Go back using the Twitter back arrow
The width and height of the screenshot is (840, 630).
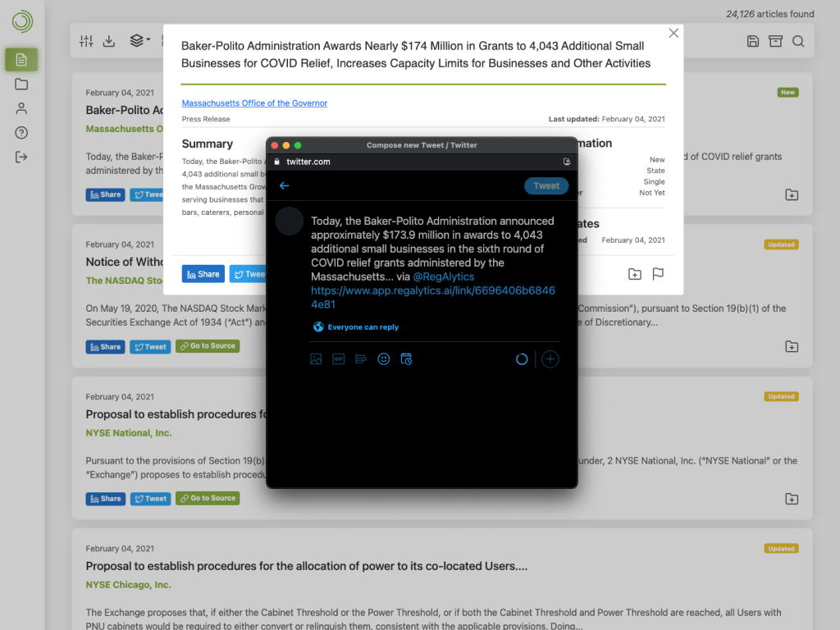(285, 186)
